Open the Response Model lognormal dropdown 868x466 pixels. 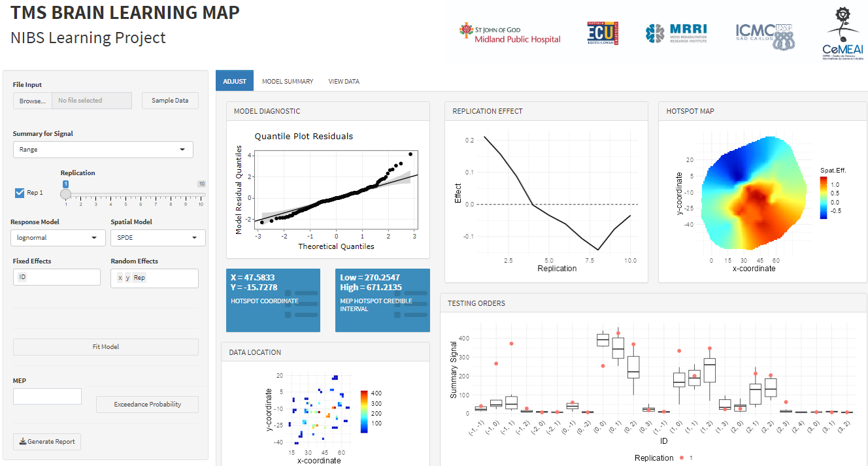coord(58,238)
